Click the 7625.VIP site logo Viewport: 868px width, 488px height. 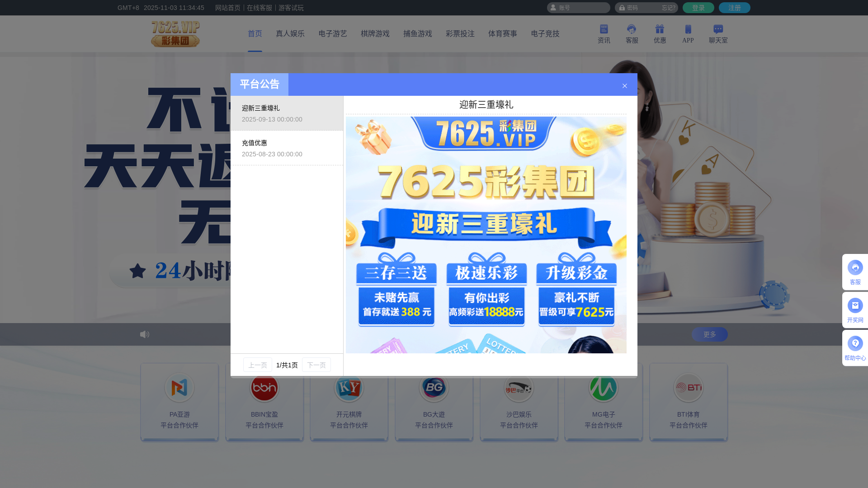point(175,34)
